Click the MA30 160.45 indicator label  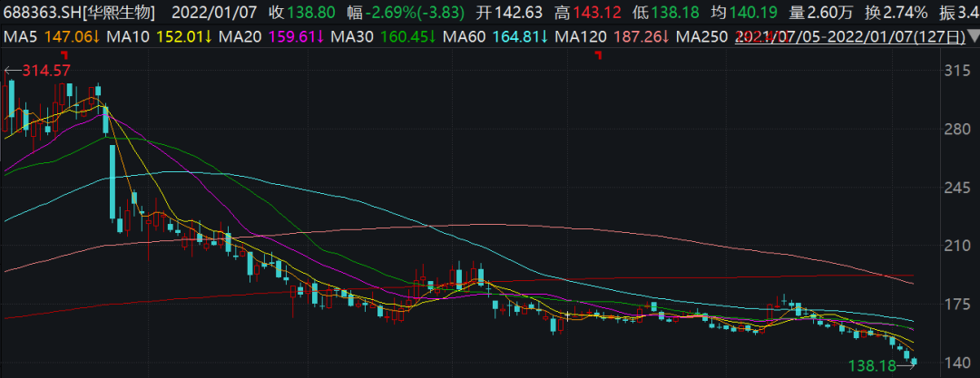384,37
